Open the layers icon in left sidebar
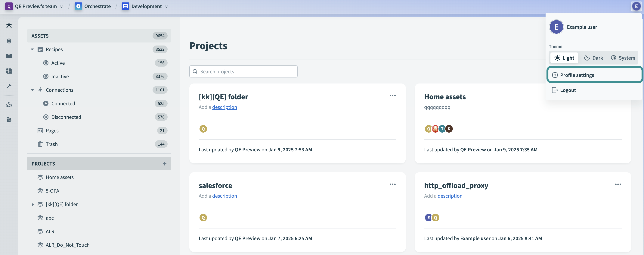Viewport: 644px width, 255px height. coord(9,26)
